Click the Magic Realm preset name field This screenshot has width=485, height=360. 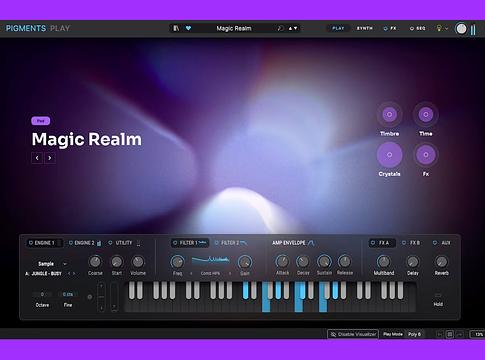click(234, 28)
